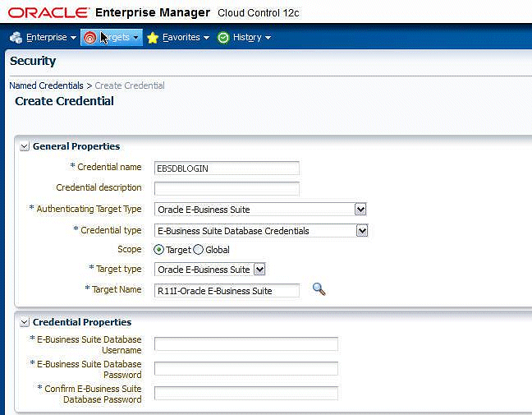Select the Global scope radio button
Viewport: 532px width, 415px height.
coord(198,250)
